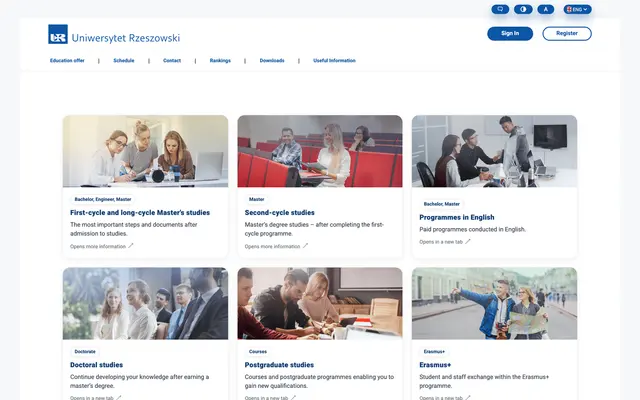Click the 'Bachelor, Master' tag
Screen dimensions: 640x400
point(442,204)
